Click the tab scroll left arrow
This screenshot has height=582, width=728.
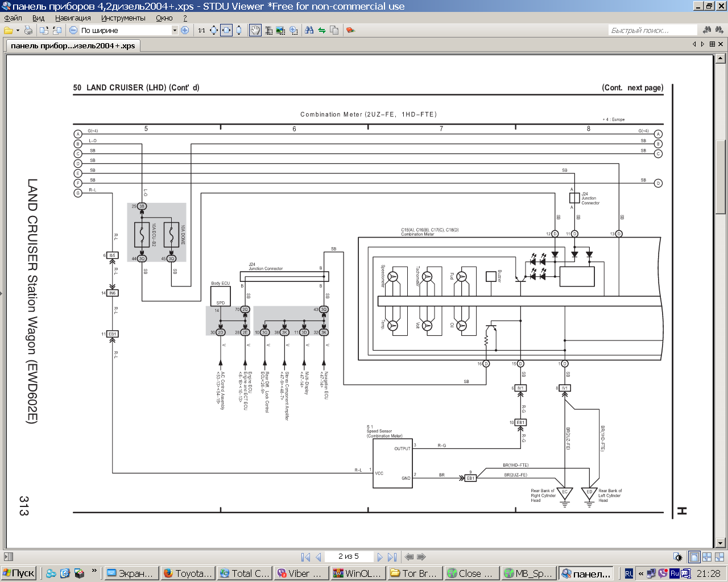(694, 44)
